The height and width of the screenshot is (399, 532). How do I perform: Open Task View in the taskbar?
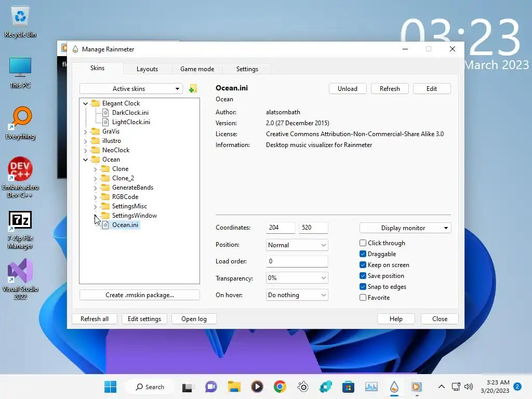187,387
